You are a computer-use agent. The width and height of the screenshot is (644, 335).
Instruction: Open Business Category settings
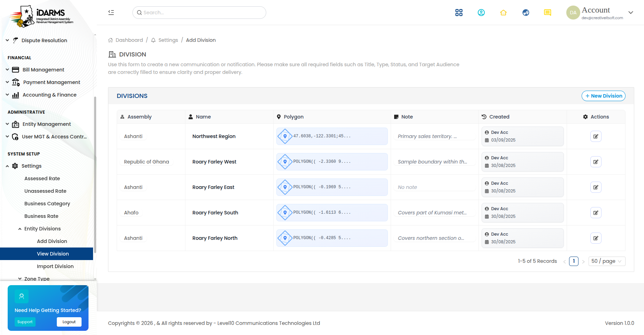click(47, 204)
